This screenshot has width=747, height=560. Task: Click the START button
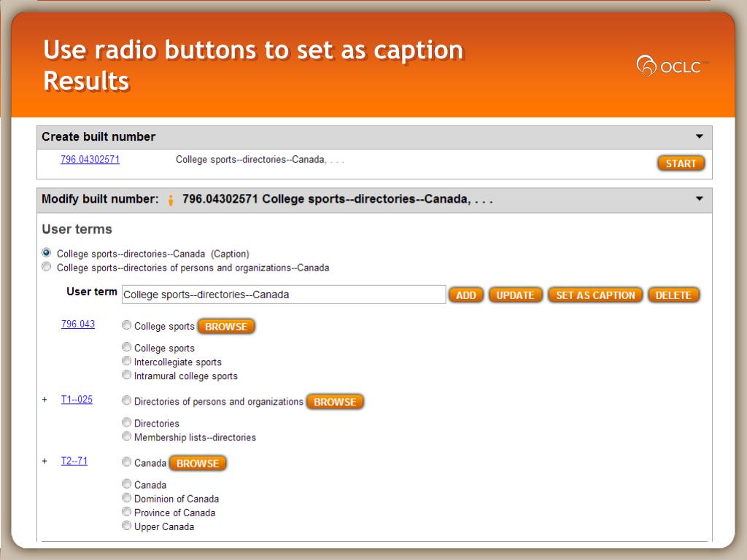(681, 163)
